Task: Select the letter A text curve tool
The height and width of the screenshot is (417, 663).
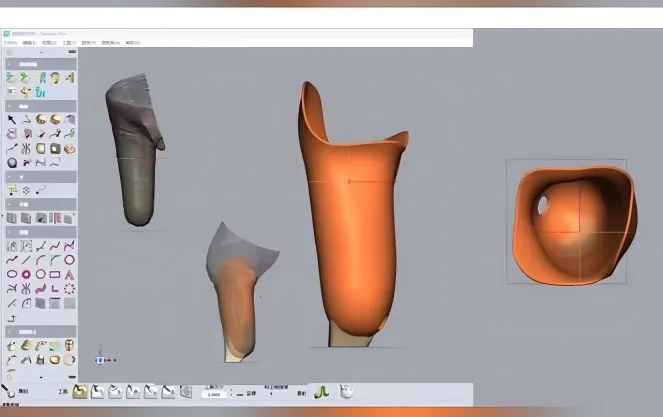Action: [69, 274]
